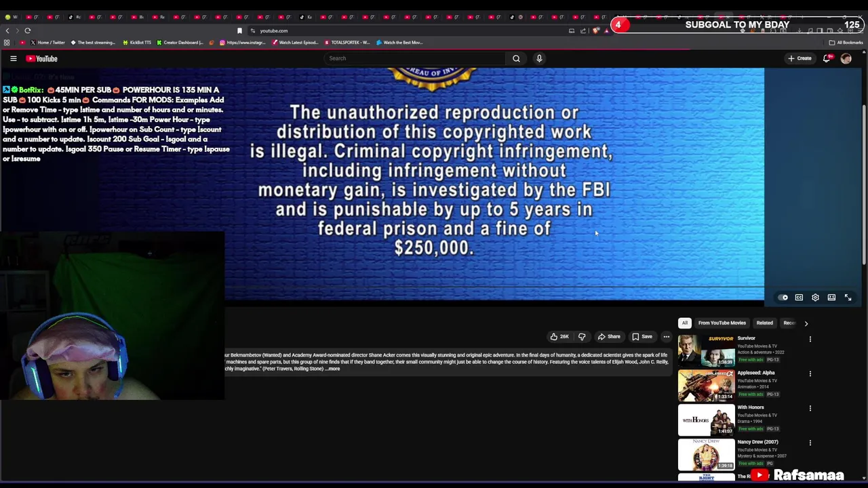Open the KickBot TTS bookmark
868x488 pixels.
point(137,43)
